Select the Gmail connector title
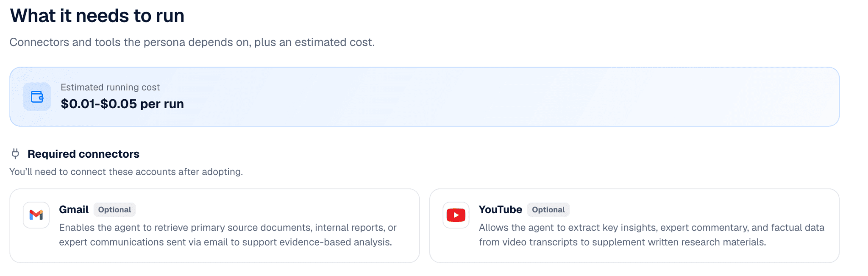 (74, 209)
